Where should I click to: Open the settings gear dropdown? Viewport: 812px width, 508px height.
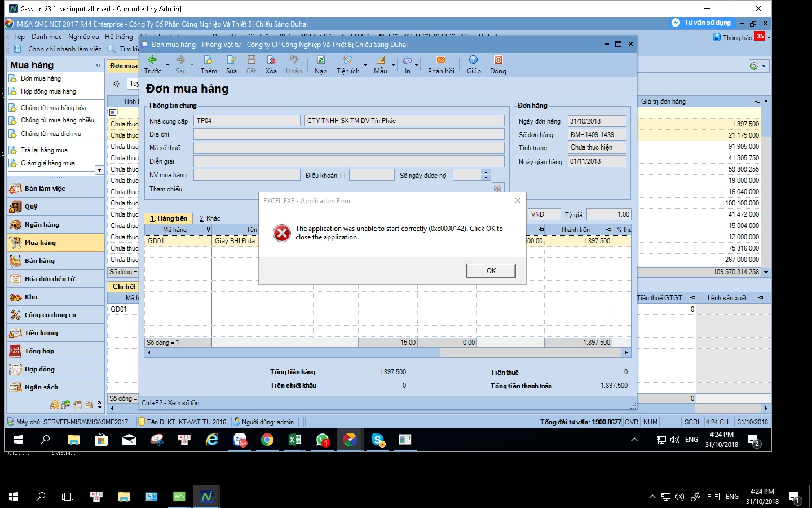coord(757,66)
